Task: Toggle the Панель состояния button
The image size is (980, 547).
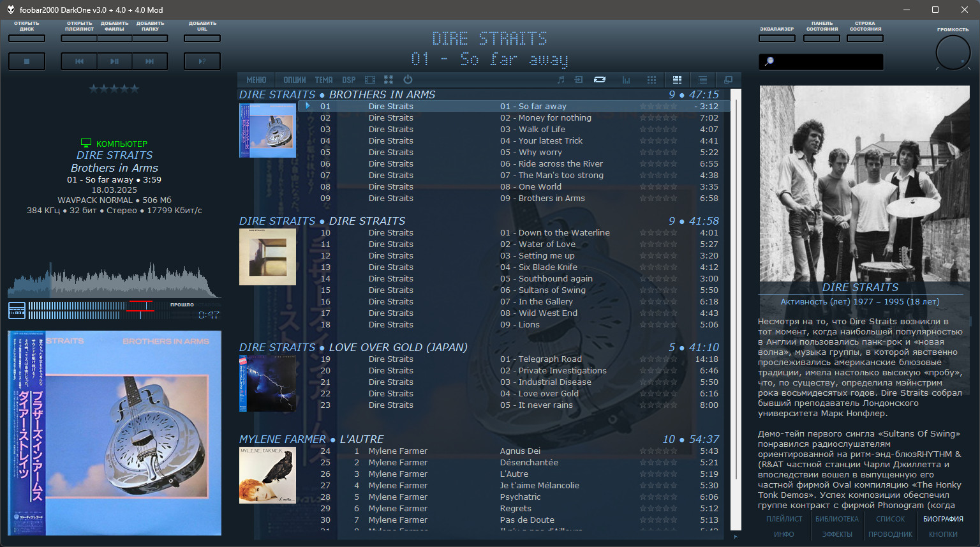Action: pyautogui.click(x=822, y=38)
